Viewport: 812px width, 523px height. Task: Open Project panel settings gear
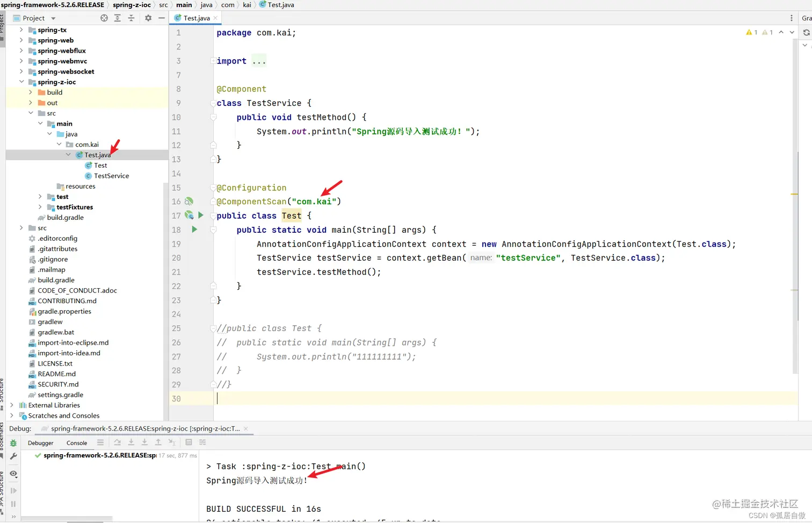pos(148,18)
